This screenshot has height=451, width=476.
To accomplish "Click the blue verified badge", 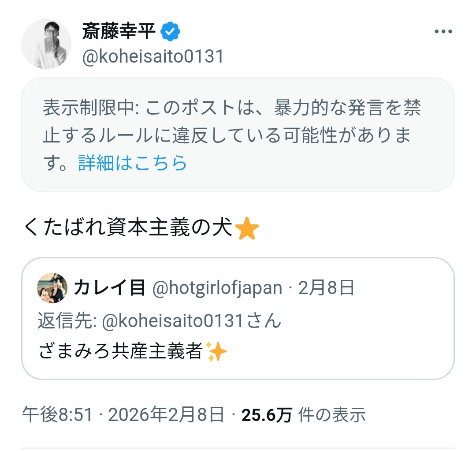I will pos(170,32).
